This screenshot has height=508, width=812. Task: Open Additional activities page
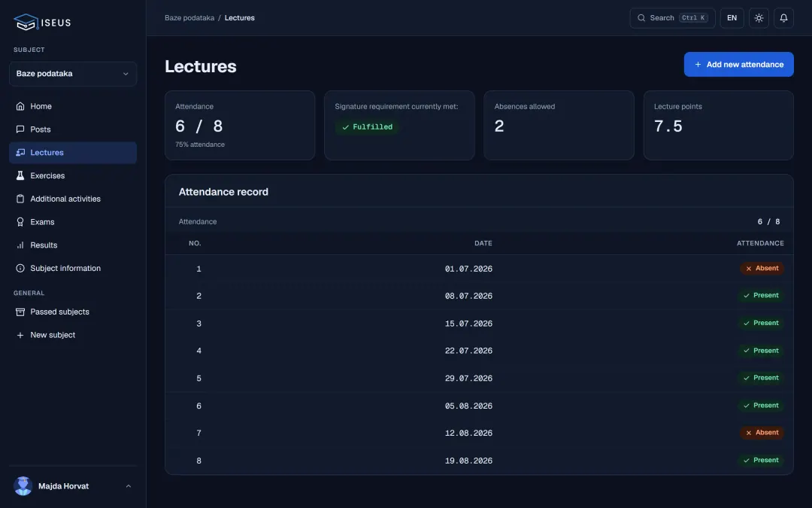pos(73,199)
